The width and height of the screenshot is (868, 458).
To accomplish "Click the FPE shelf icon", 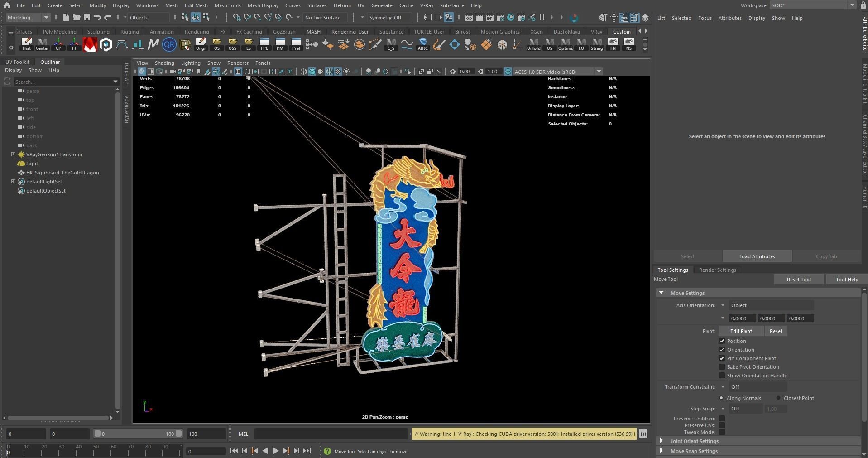I will click(264, 44).
